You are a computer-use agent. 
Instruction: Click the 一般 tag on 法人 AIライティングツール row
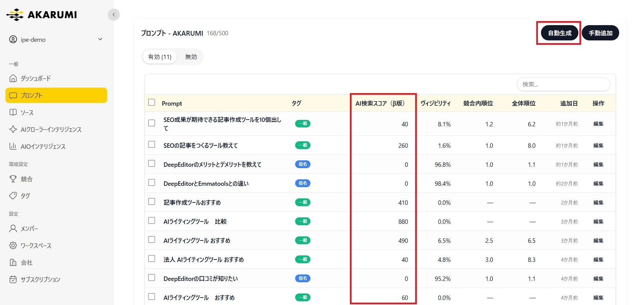tap(303, 259)
